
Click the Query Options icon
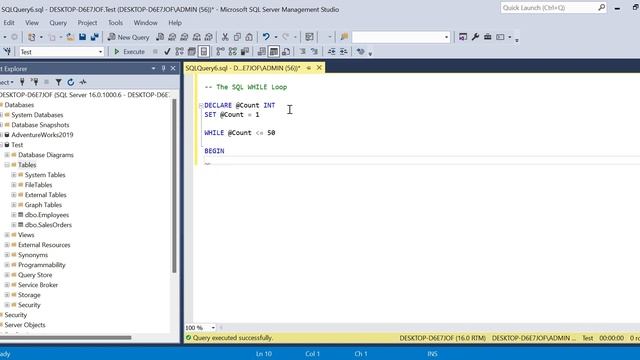[x=192, y=52]
